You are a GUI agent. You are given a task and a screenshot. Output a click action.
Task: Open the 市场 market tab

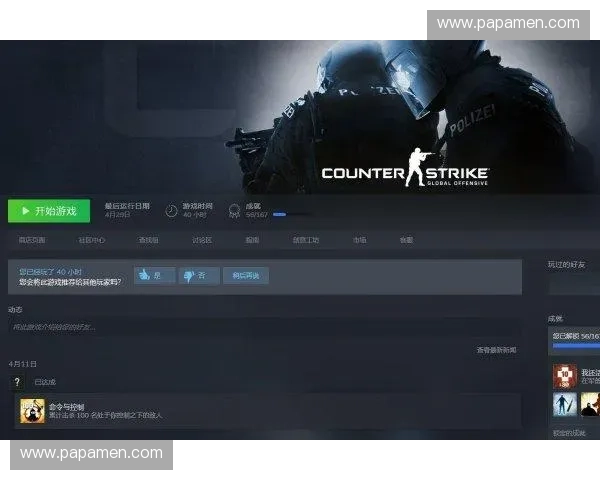(358, 240)
